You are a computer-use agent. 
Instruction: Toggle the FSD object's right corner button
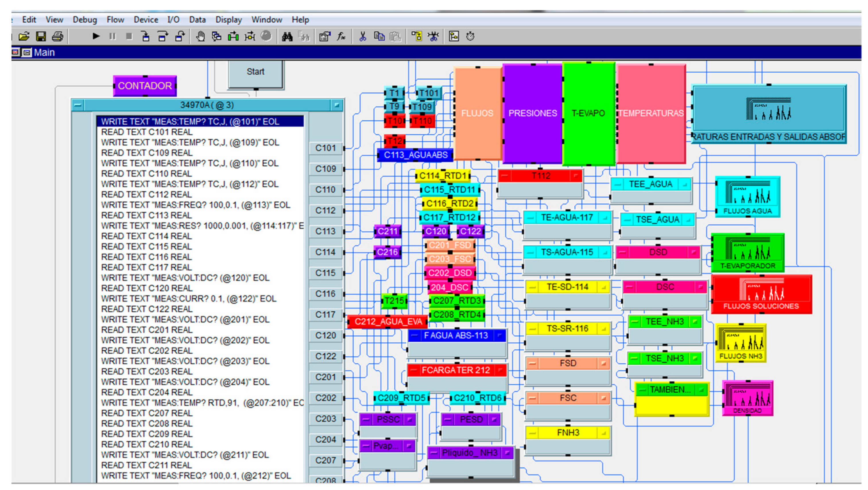coord(603,363)
